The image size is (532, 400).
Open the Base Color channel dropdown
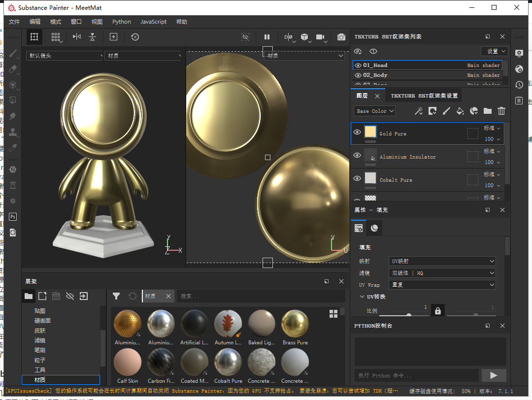(x=375, y=111)
